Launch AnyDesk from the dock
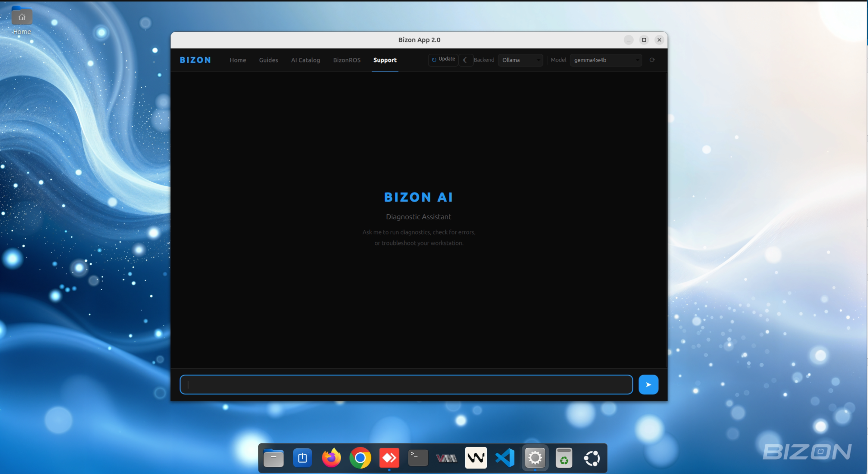868x474 pixels. pos(389,458)
